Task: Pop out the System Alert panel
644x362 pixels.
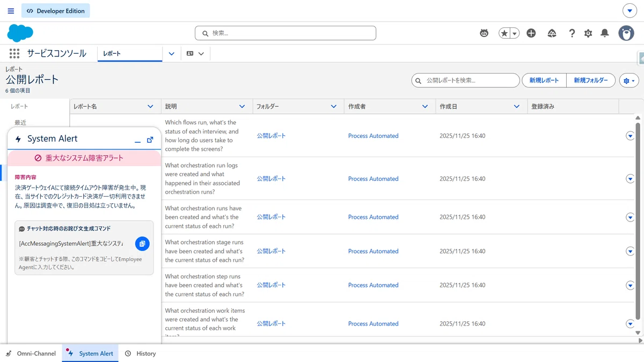Action: pyautogui.click(x=150, y=139)
